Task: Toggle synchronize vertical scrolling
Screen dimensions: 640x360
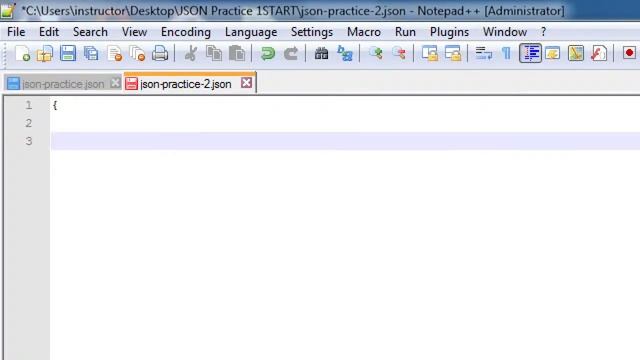Action: point(429,53)
